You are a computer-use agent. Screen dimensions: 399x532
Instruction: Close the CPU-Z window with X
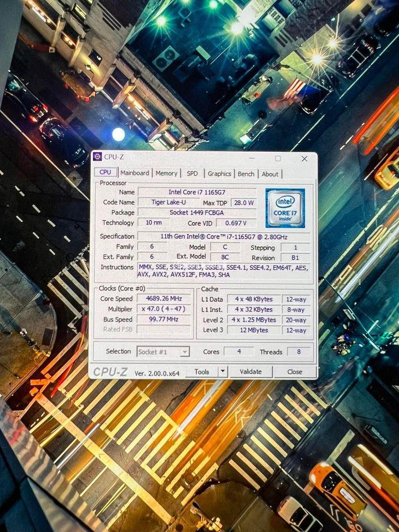pyautogui.click(x=304, y=159)
